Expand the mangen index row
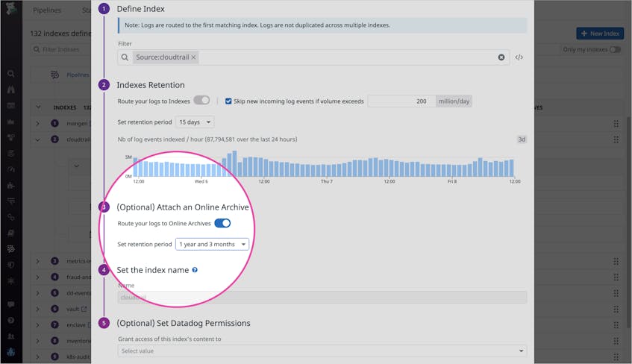 point(38,124)
